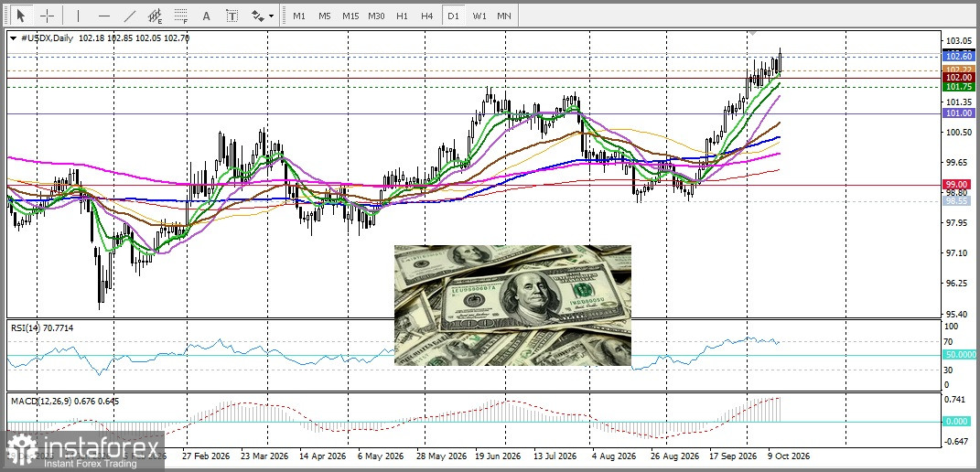Expand the #USDX,Daily chart title triangle

click(x=14, y=38)
